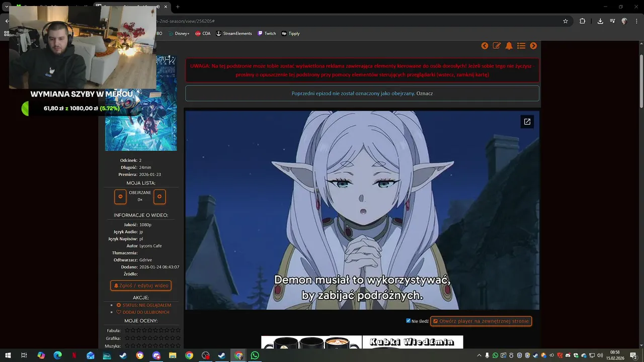The image size is (644, 362).
Task: Open WhatsApp from taskbar
Action: point(255,355)
